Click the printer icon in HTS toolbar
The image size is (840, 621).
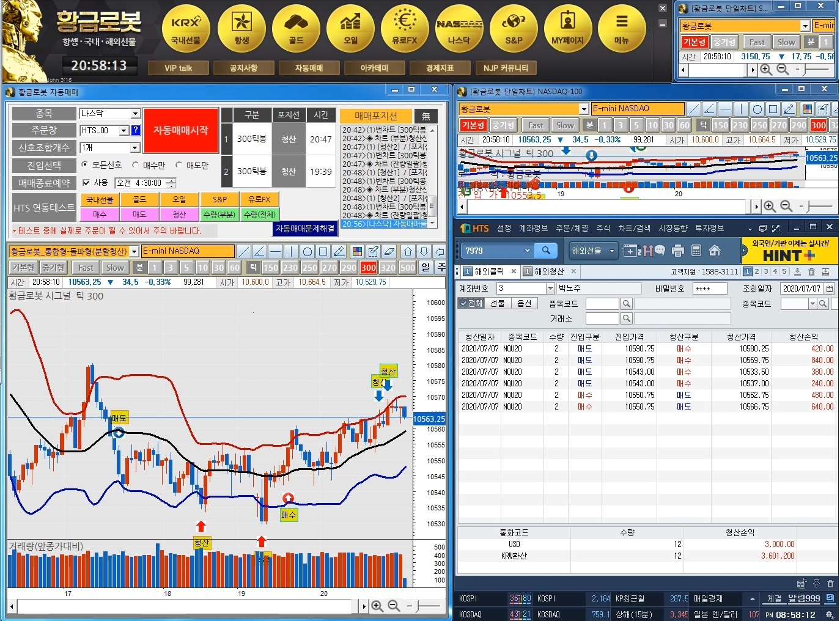click(x=677, y=251)
